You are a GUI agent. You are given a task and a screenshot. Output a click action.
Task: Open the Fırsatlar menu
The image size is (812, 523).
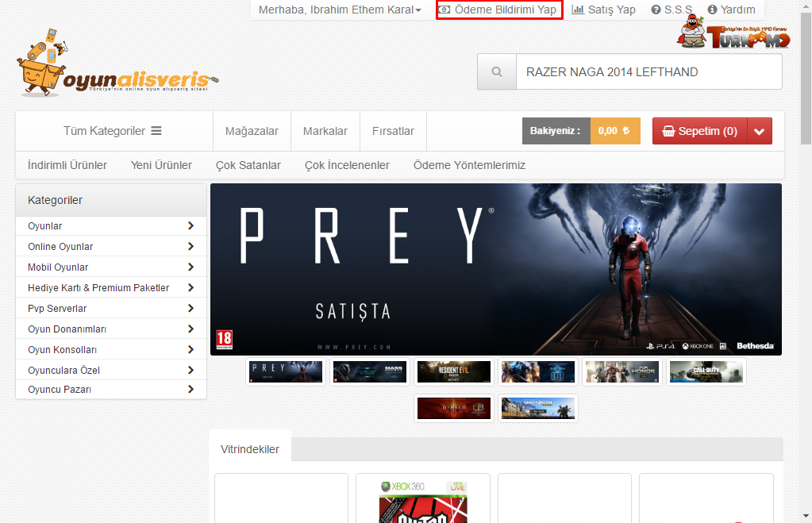393,131
